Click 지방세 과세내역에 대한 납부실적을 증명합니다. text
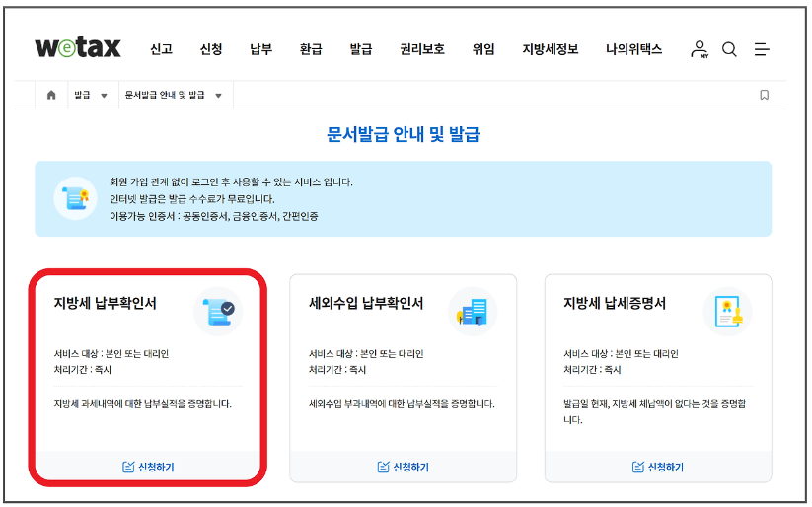The height and width of the screenshot is (507, 812). [x=142, y=404]
